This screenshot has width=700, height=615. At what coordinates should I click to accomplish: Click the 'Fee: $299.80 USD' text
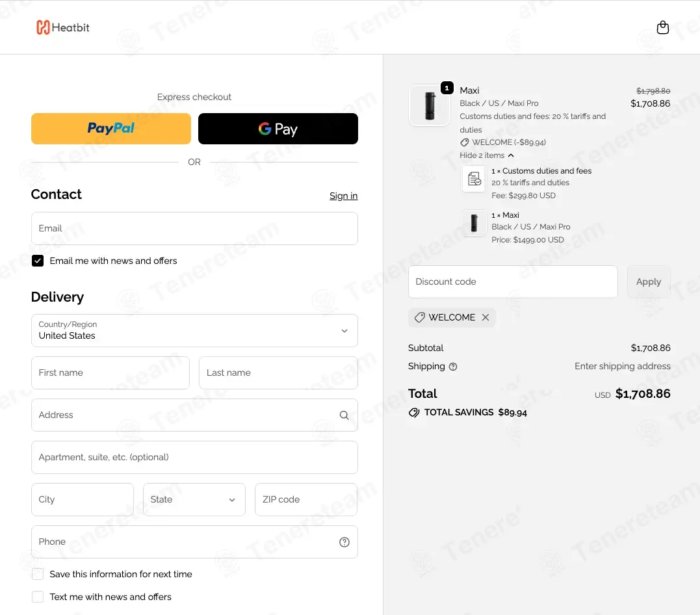click(523, 196)
